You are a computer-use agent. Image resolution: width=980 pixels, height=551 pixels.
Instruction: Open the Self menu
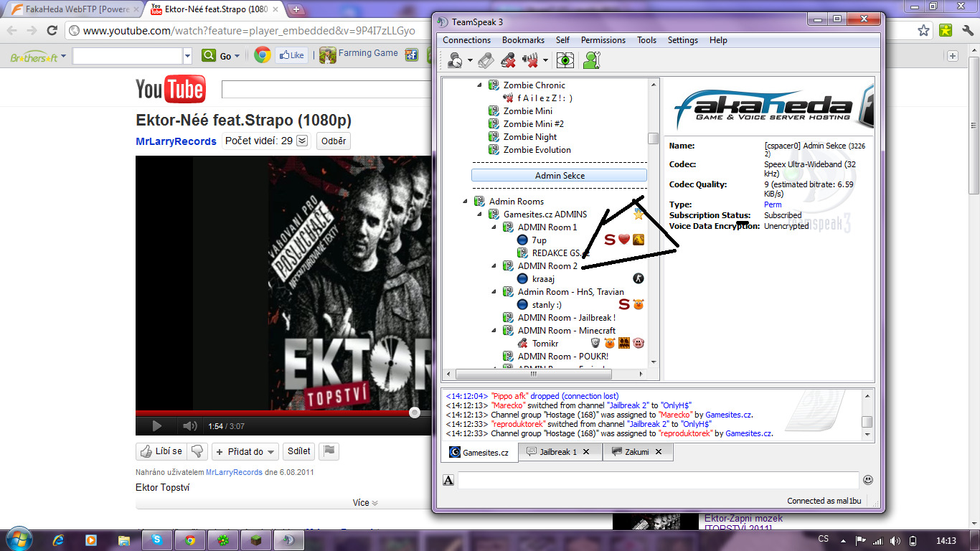[x=562, y=40]
